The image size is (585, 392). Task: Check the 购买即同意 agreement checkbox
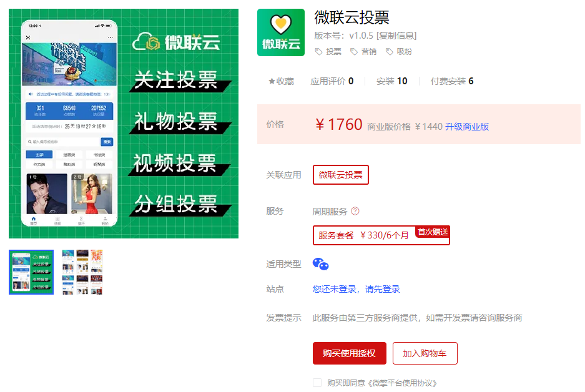click(x=317, y=383)
